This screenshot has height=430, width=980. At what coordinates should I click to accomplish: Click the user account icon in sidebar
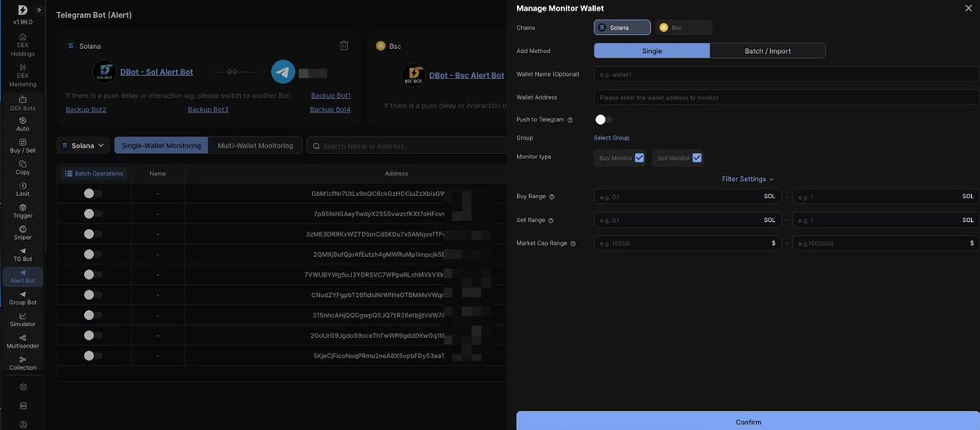pyautogui.click(x=23, y=424)
